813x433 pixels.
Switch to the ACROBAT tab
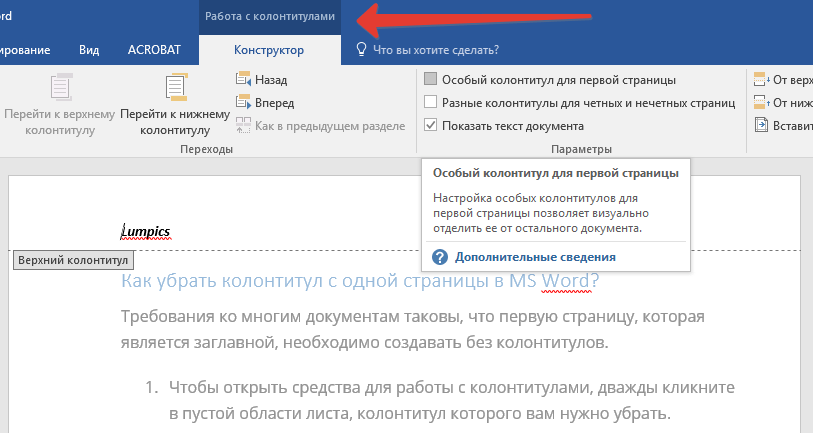click(x=152, y=49)
